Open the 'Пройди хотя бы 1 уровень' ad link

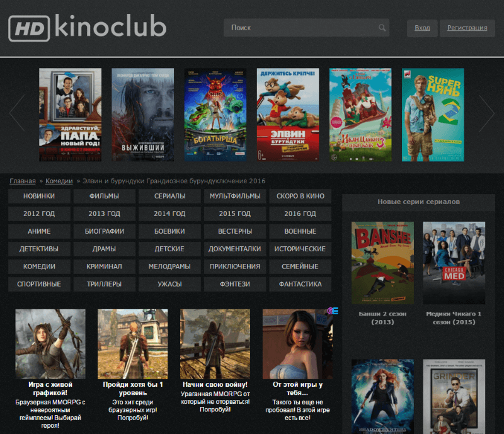pyautogui.click(x=133, y=389)
